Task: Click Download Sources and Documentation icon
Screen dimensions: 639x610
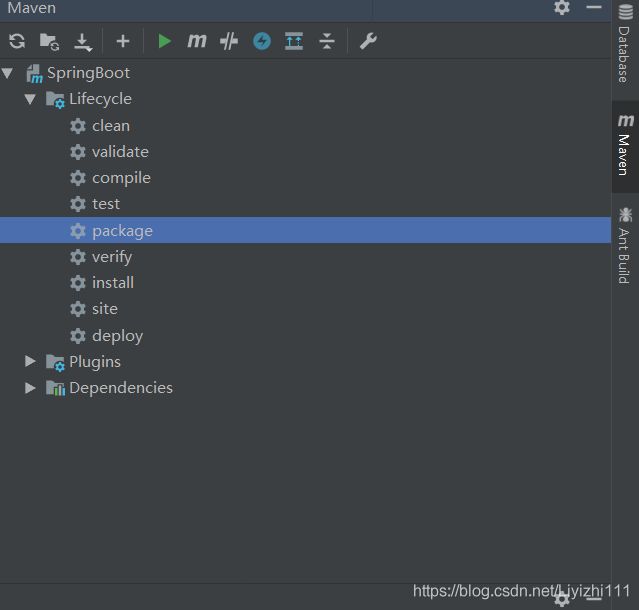Action: (83, 42)
